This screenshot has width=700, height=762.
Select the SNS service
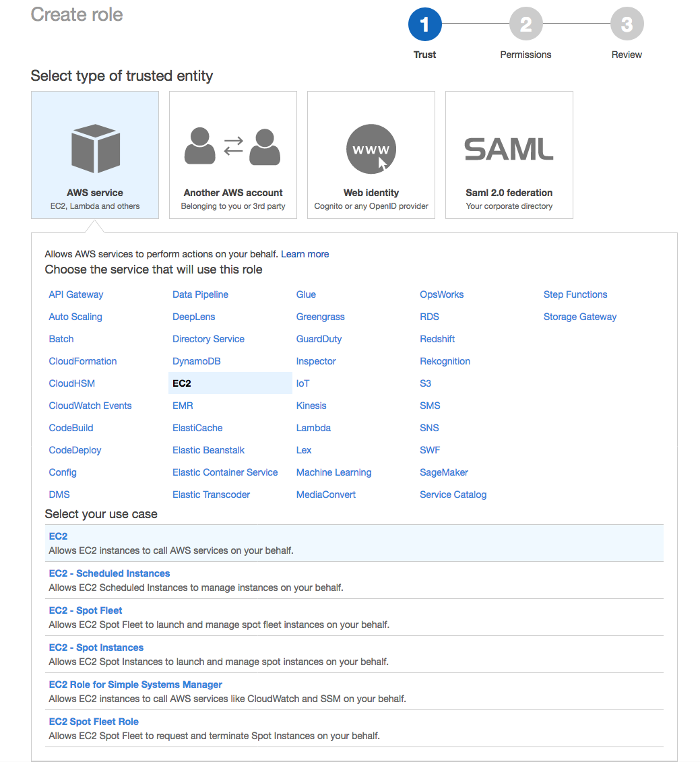pyautogui.click(x=429, y=428)
